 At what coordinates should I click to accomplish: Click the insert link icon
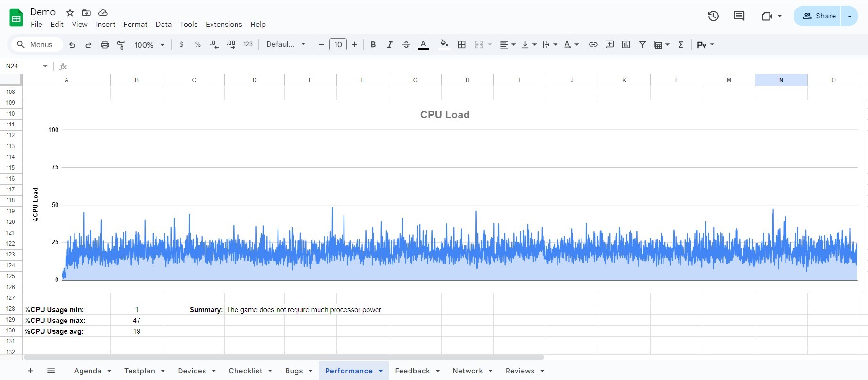click(x=593, y=44)
